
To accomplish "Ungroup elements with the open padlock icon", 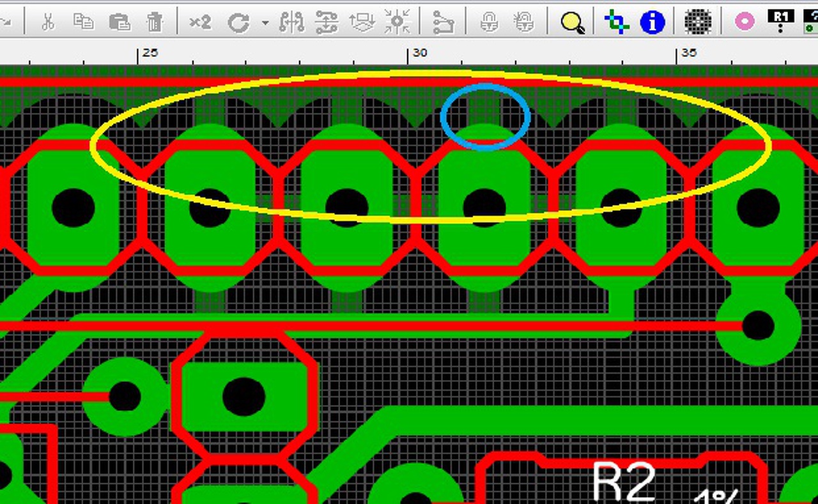I will (524, 22).
